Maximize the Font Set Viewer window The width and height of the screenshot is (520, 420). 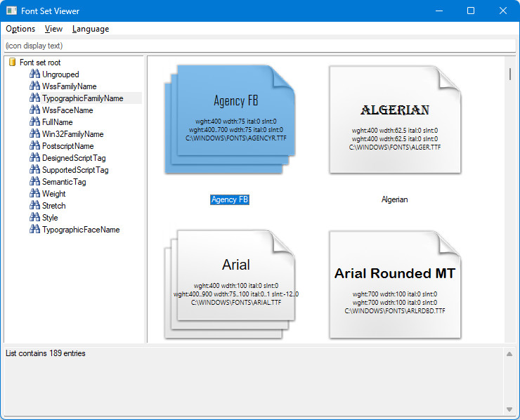tap(471, 11)
